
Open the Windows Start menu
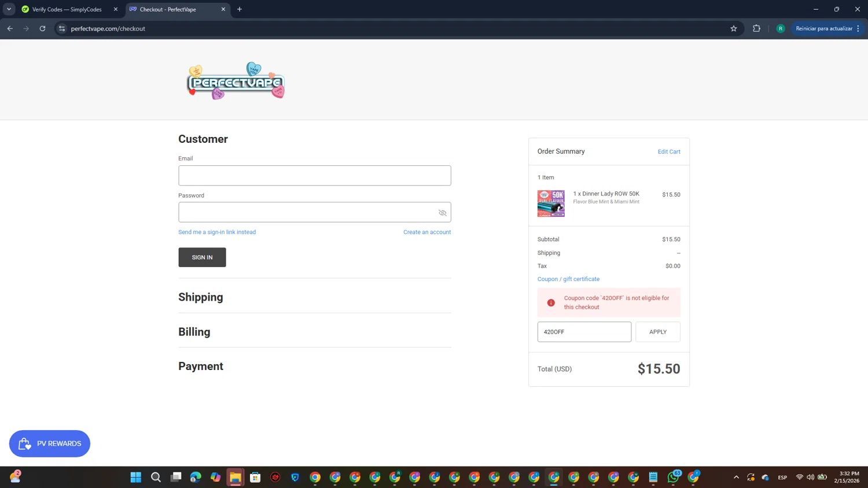[136, 477]
